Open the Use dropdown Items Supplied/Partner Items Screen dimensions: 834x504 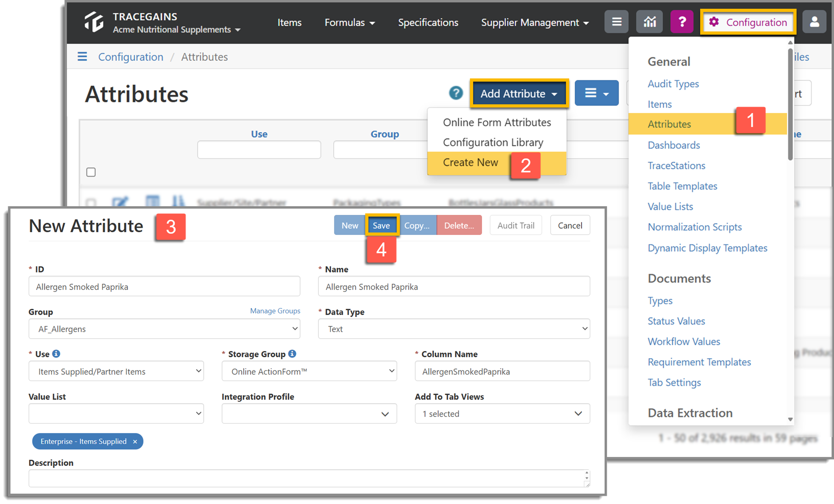click(x=116, y=371)
